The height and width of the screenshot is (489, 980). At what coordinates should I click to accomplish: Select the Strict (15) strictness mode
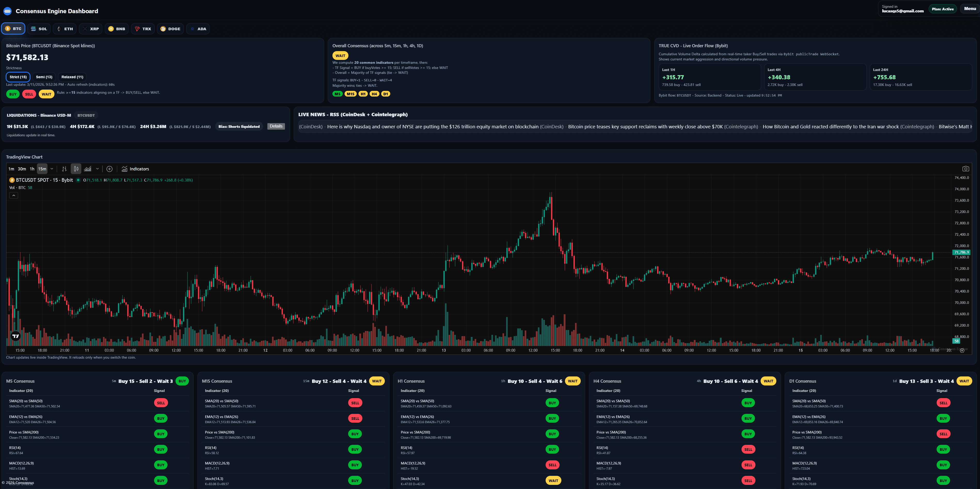18,77
